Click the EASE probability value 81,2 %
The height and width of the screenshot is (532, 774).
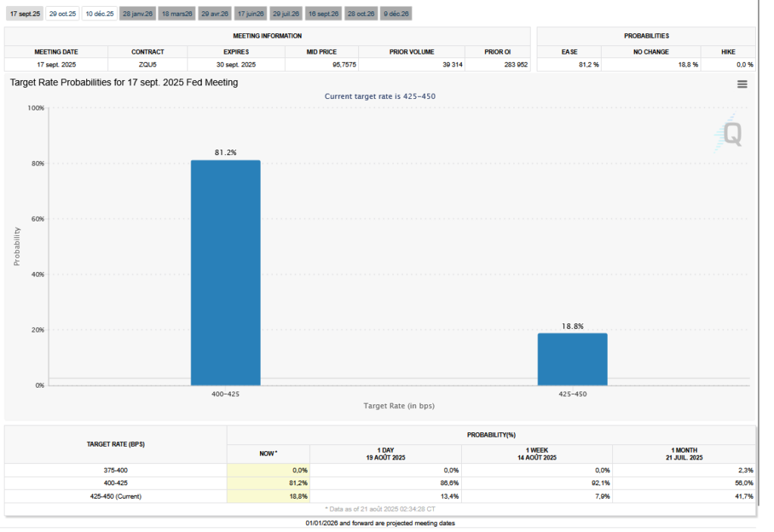[x=569, y=65]
